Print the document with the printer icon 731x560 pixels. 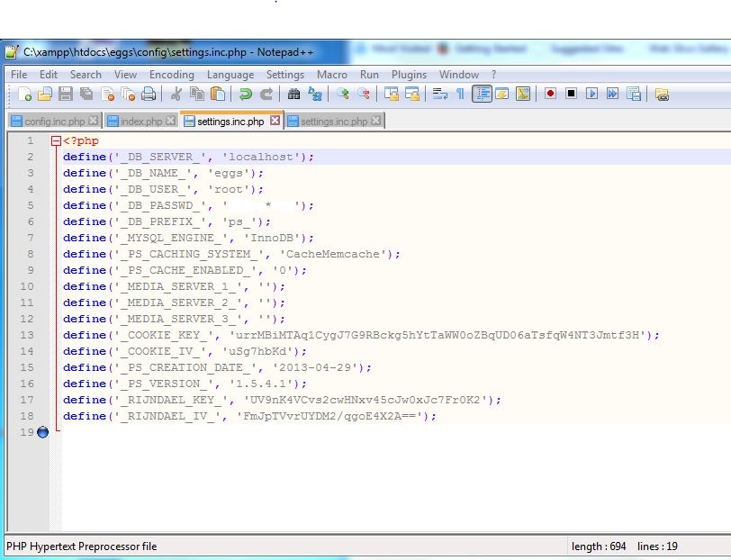149,95
